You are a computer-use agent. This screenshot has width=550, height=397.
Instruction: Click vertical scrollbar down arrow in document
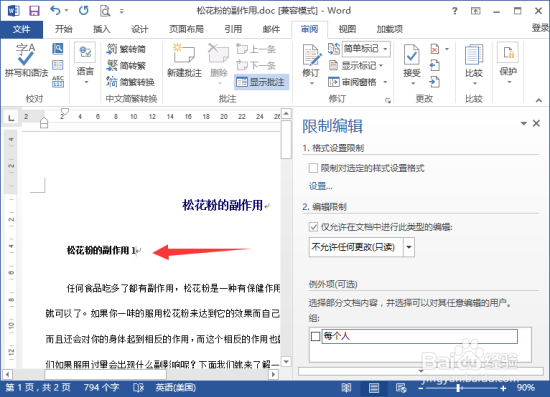(x=287, y=362)
